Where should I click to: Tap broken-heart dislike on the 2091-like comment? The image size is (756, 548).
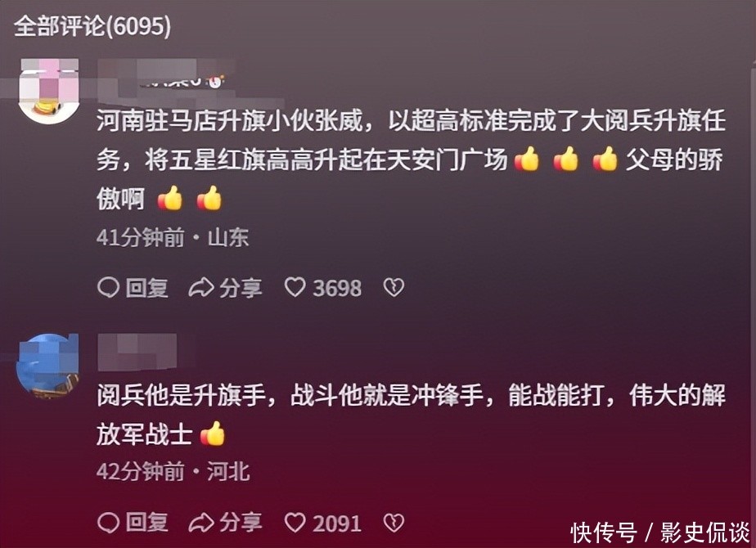394,523
